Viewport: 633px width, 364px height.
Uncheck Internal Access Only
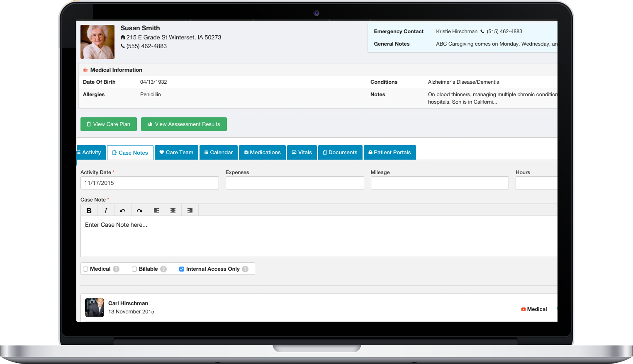tap(182, 269)
